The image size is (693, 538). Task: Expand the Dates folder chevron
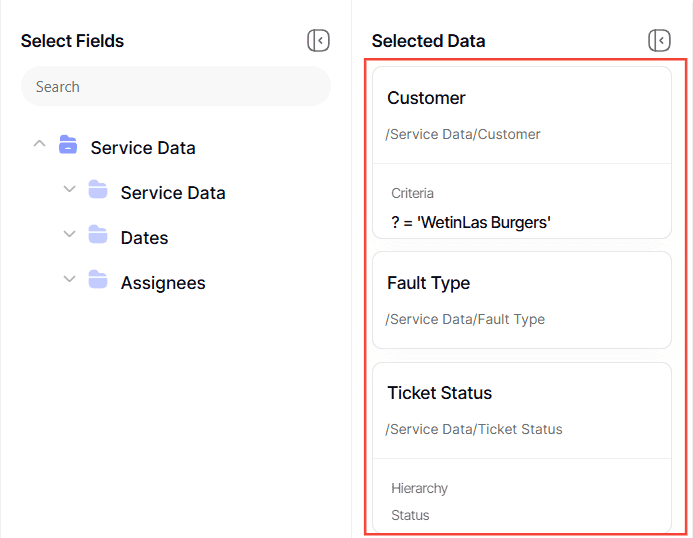click(69, 234)
